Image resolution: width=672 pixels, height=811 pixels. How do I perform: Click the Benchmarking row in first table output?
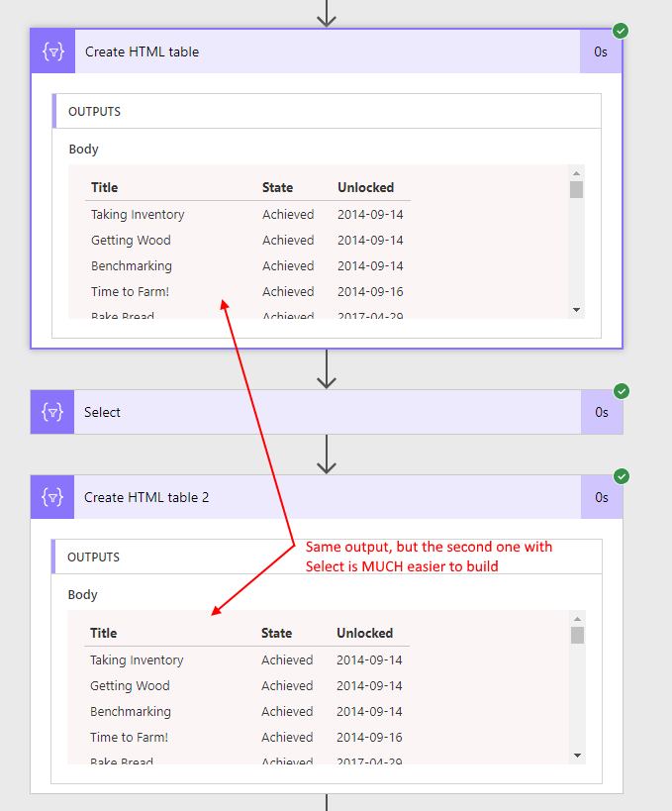[x=132, y=266]
